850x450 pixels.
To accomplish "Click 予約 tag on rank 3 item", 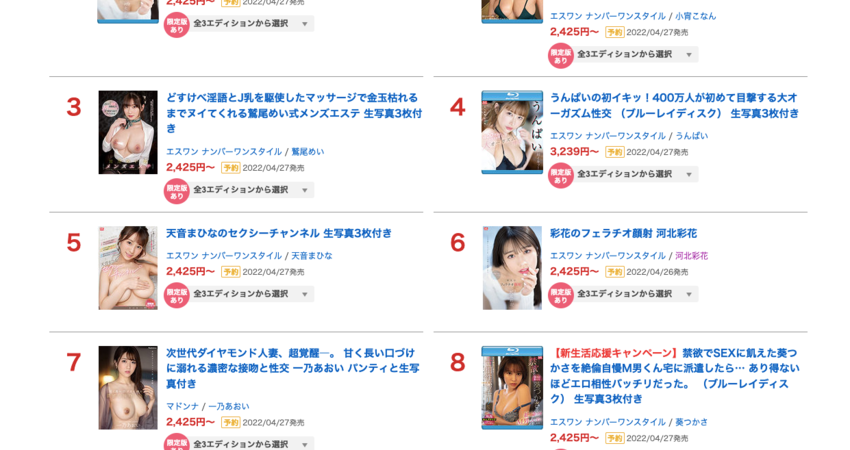I will [x=231, y=168].
